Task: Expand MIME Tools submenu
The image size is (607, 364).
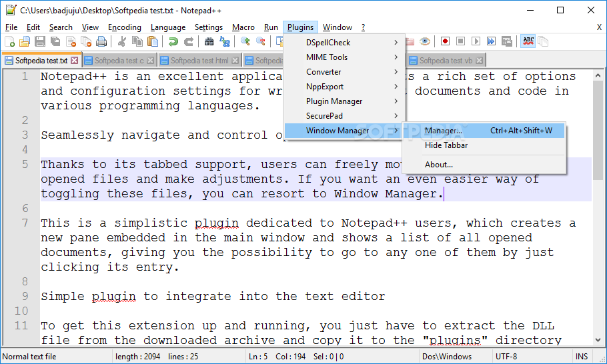Action: pyautogui.click(x=345, y=57)
